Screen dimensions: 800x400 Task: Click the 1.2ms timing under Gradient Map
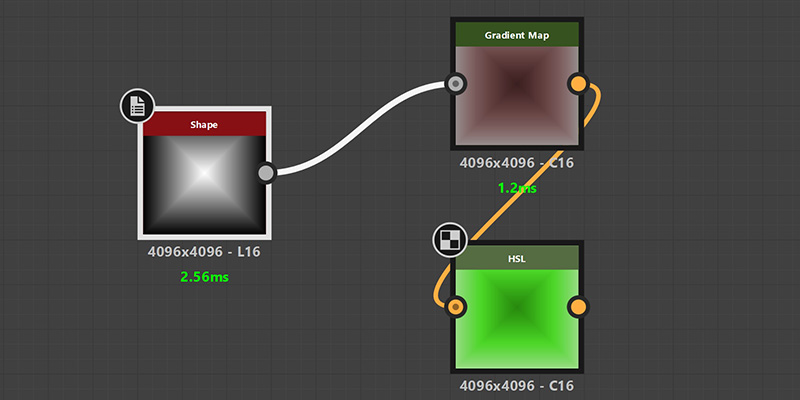(517, 188)
